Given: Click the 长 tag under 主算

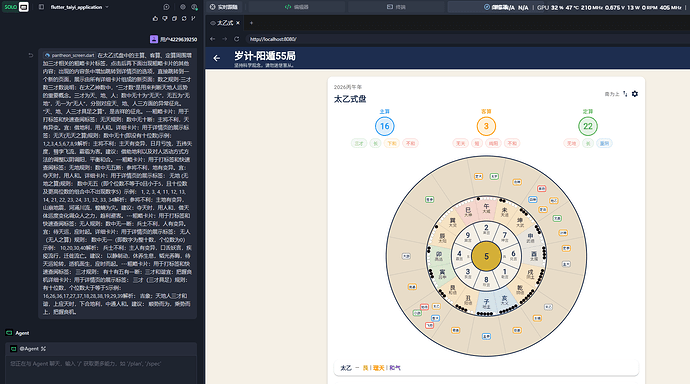Looking at the screenshot, I should [375, 143].
